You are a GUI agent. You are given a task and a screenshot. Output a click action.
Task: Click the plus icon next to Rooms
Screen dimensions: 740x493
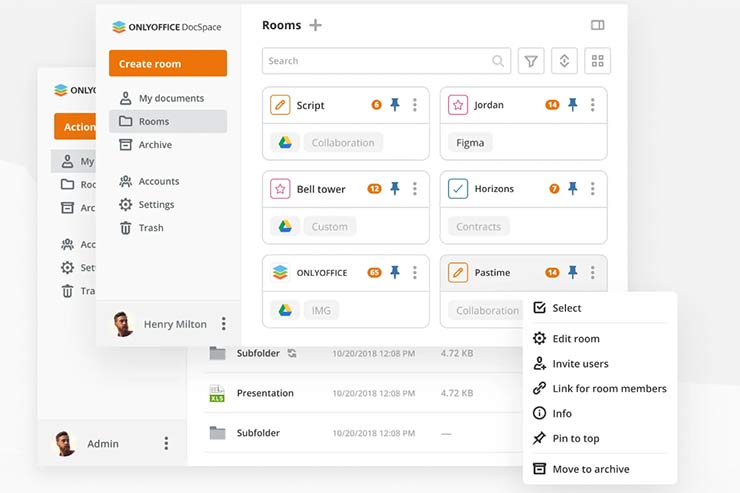315,25
